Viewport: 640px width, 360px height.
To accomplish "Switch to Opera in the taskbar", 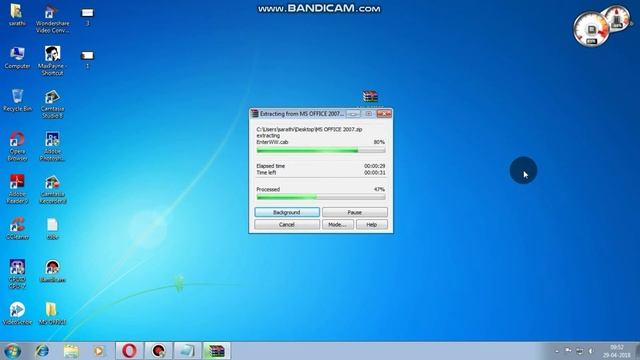I will click(129, 351).
